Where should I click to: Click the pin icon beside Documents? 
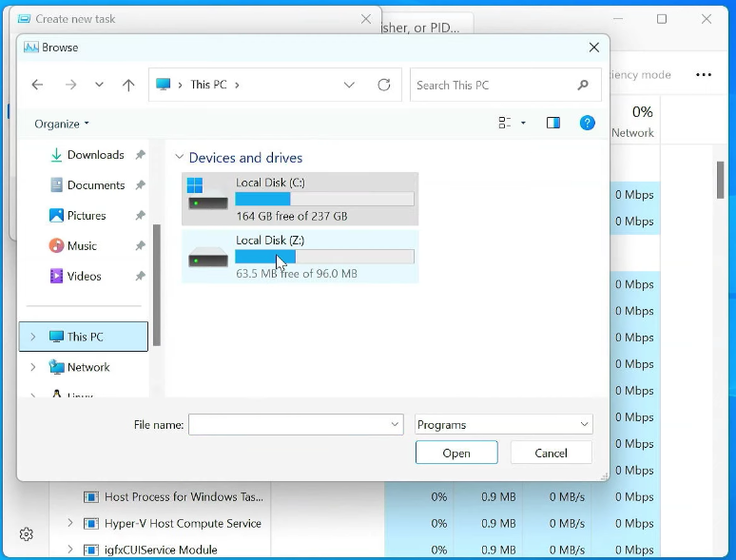click(140, 185)
